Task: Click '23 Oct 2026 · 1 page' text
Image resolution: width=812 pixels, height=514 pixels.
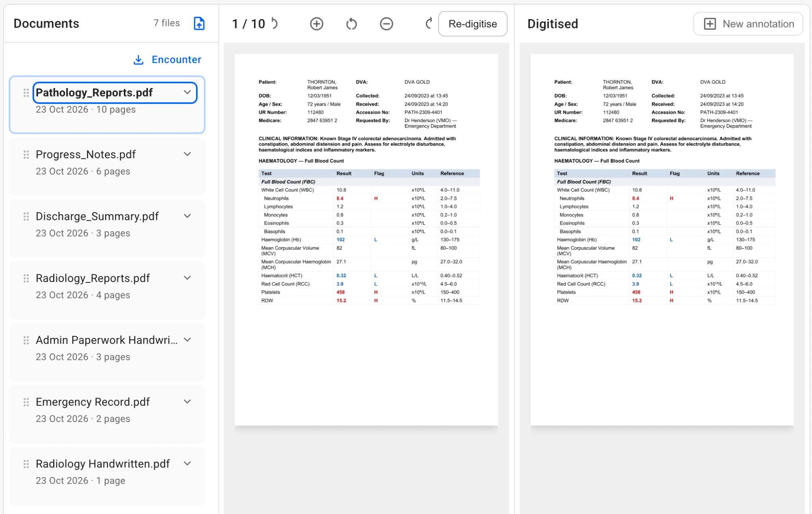Action: pyautogui.click(x=80, y=481)
